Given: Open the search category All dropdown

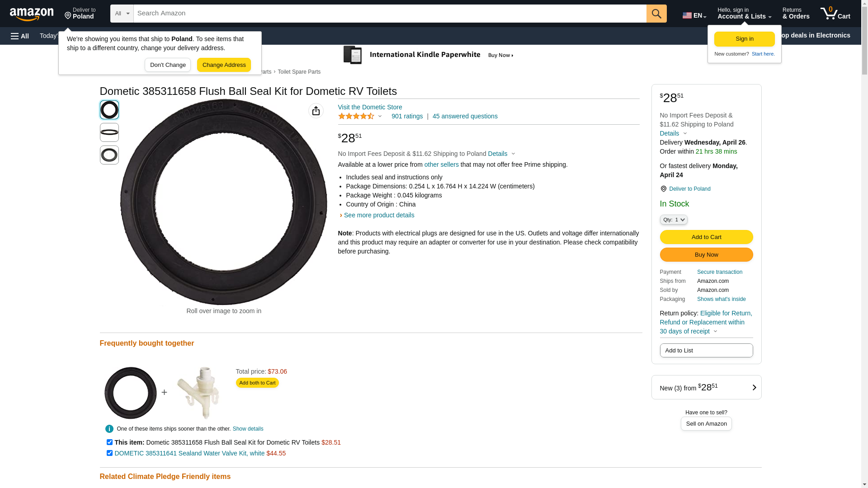Looking at the screenshot, I should (x=122, y=14).
